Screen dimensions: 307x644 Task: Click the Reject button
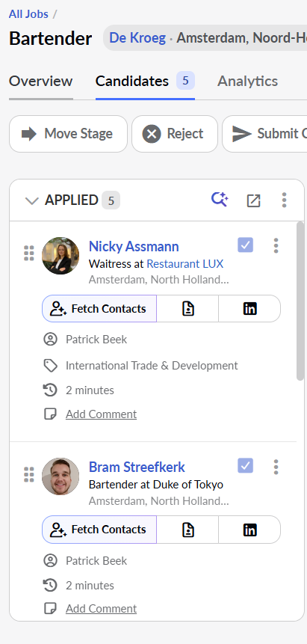click(175, 134)
